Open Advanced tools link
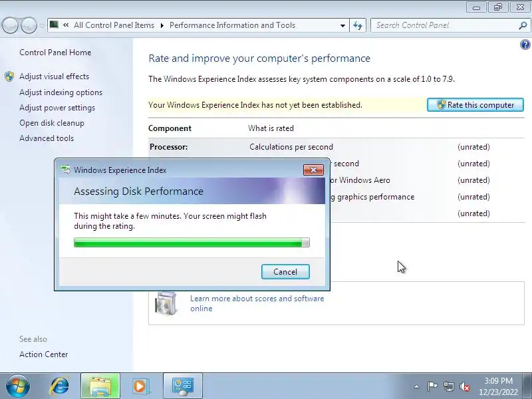This screenshot has width=532, height=399. (47, 138)
